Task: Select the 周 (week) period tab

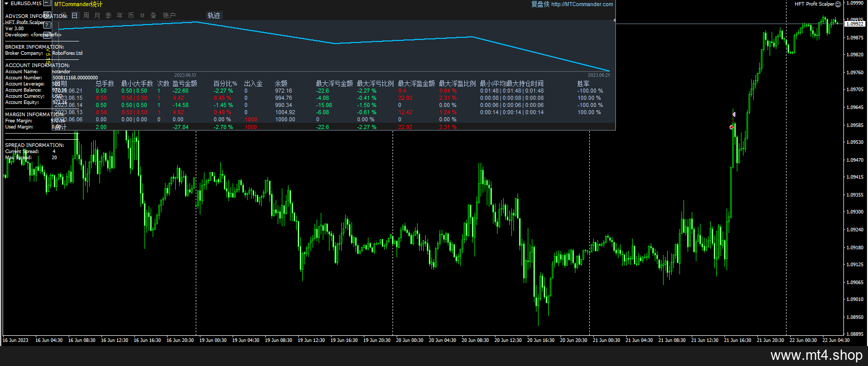Action: pos(86,16)
